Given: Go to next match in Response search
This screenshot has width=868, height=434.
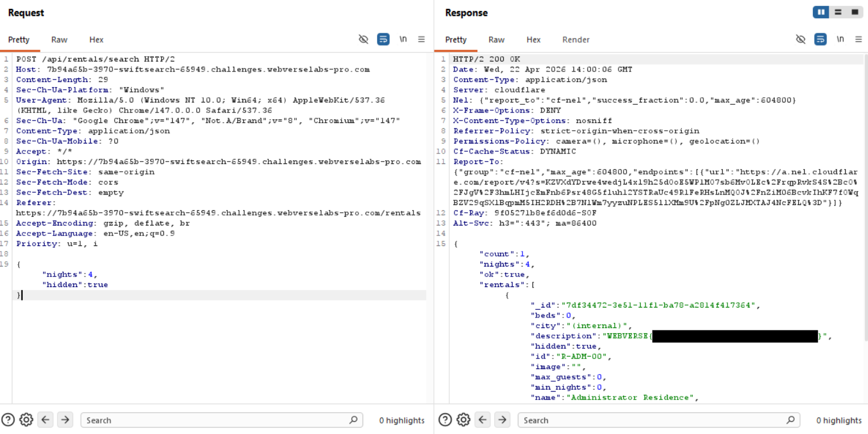Looking at the screenshot, I should click(x=502, y=420).
